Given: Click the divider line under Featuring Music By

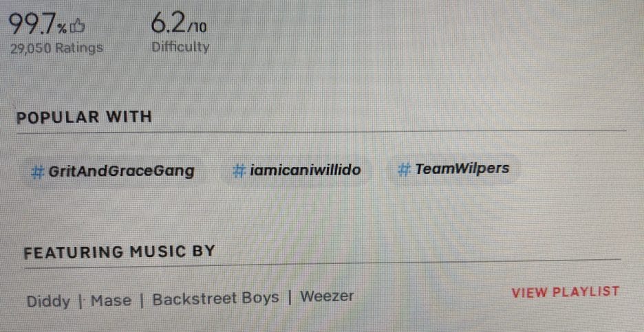Looking at the screenshot, I should 323,263.
